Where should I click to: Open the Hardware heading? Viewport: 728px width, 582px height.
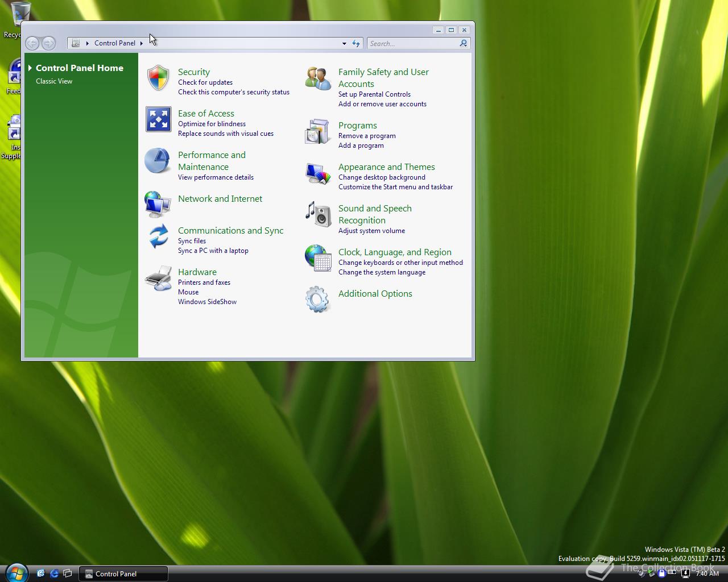coord(197,272)
